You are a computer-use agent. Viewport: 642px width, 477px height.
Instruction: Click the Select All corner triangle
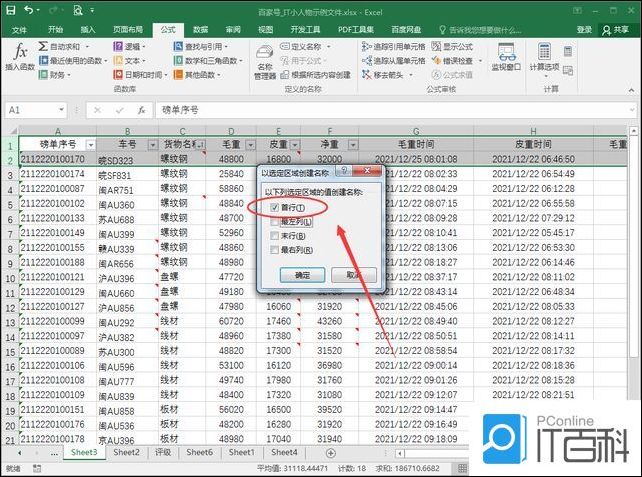point(12,131)
